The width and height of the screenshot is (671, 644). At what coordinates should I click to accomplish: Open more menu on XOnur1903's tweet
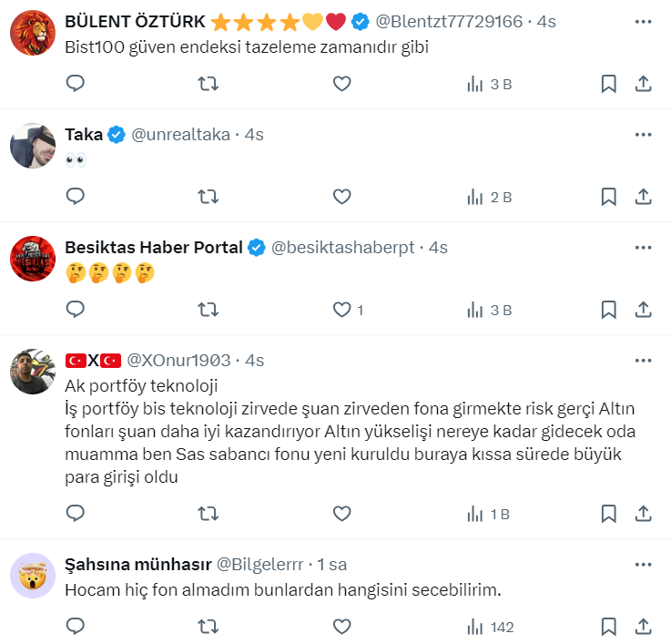(643, 361)
